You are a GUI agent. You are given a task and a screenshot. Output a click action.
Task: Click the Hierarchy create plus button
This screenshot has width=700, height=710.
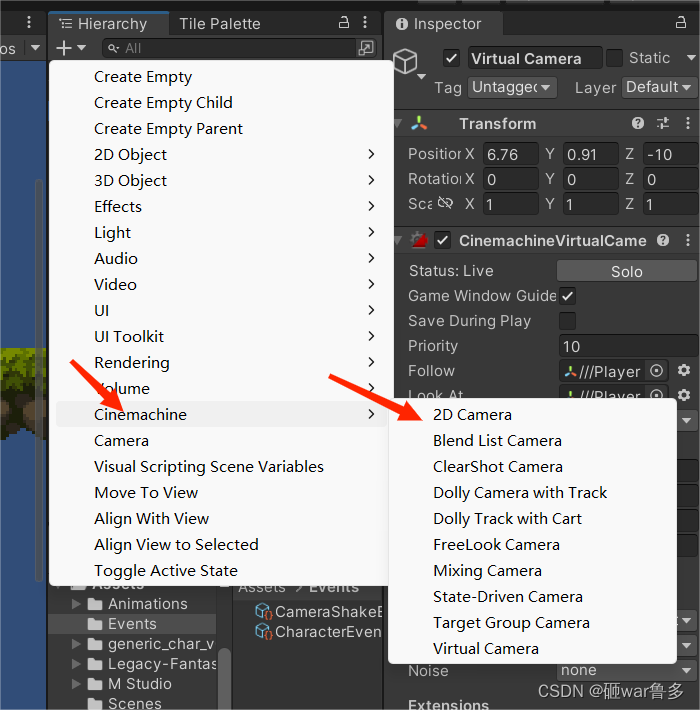pyautogui.click(x=64, y=48)
